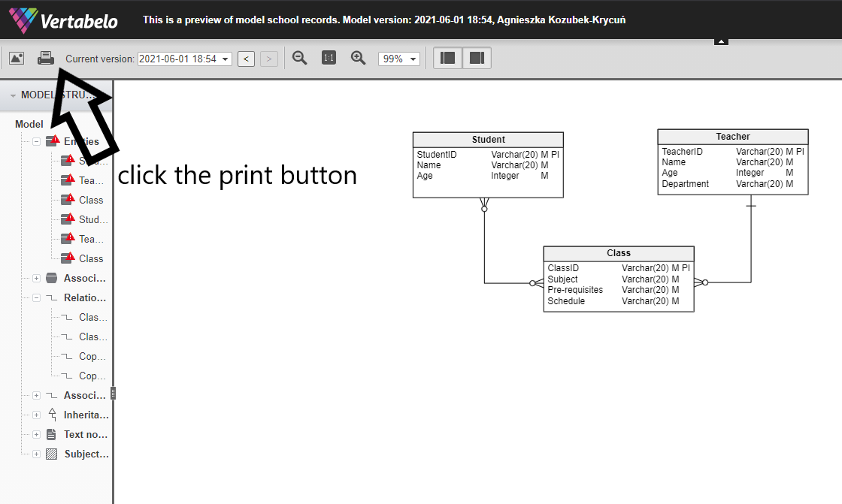Zoom in on the diagram
This screenshot has height=504, width=842.
click(x=358, y=58)
